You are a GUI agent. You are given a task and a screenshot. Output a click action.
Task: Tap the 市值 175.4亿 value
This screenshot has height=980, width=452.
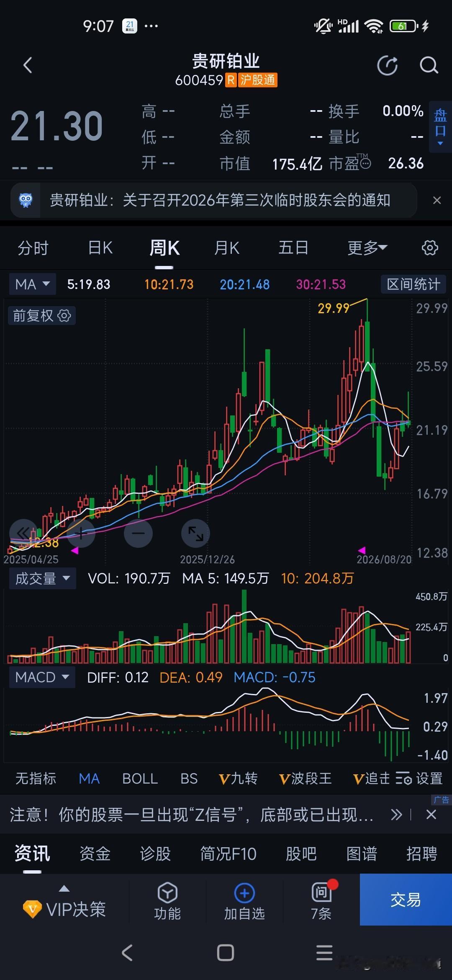coord(297,164)
